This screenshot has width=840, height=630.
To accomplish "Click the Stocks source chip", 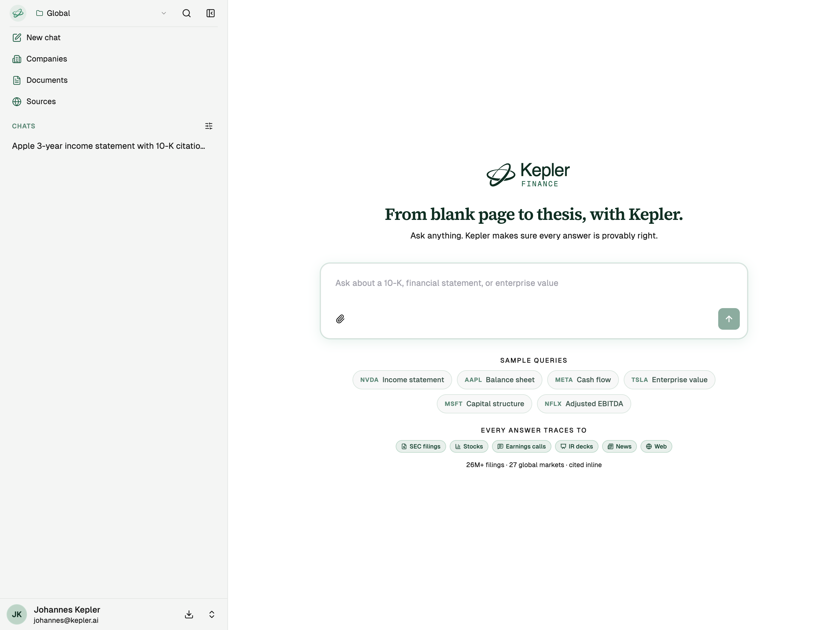I will 469,446.
